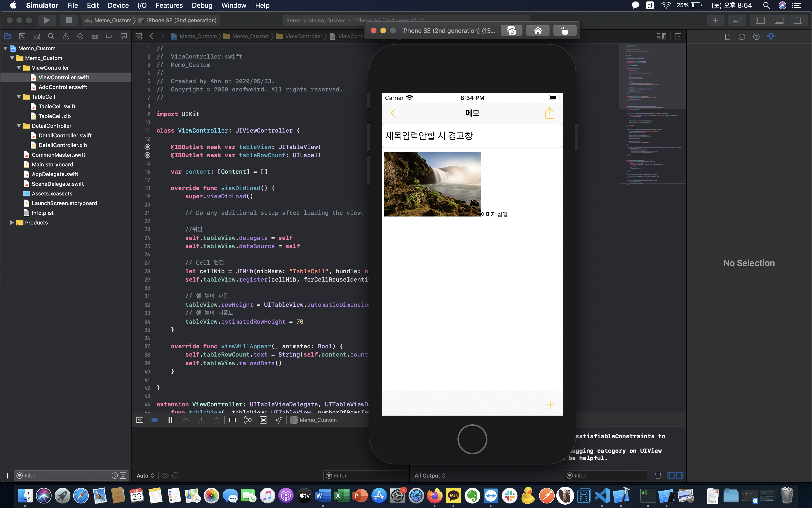Open the I/O menu
812x508 pixels.
(142, 5)
